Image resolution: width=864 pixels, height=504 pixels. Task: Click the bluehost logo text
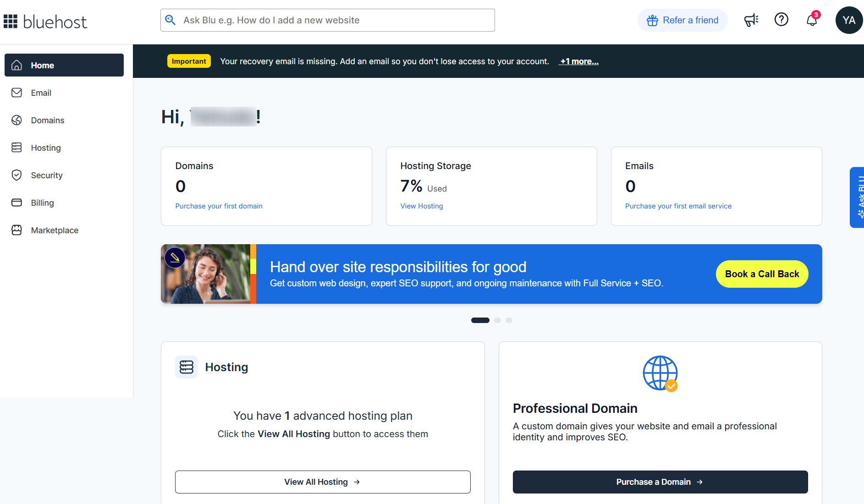click(55, 22)
